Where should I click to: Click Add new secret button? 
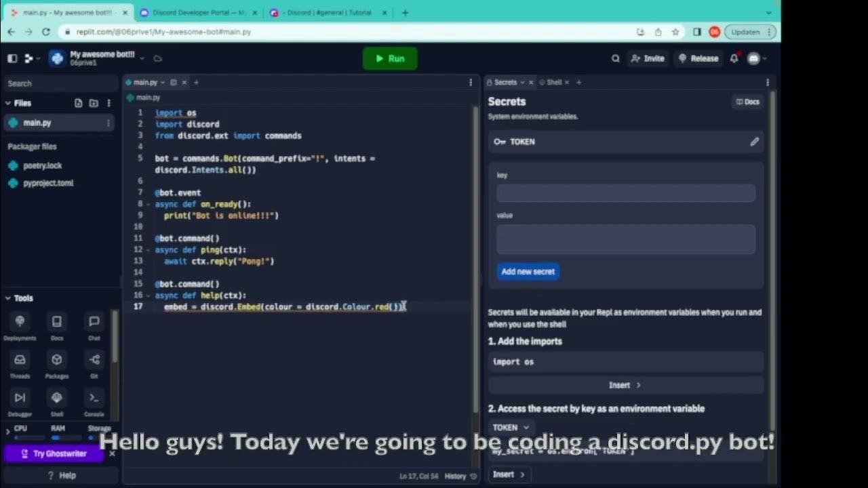coord(528,272)
